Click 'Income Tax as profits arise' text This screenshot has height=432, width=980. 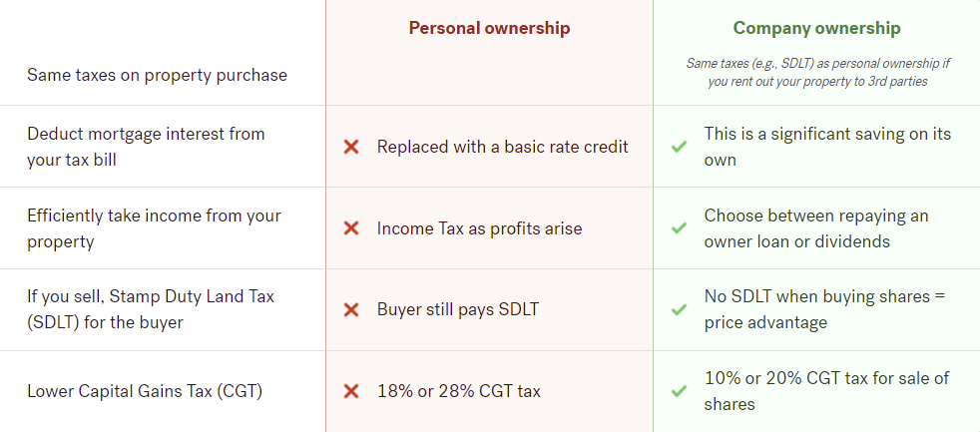(479, 228)
